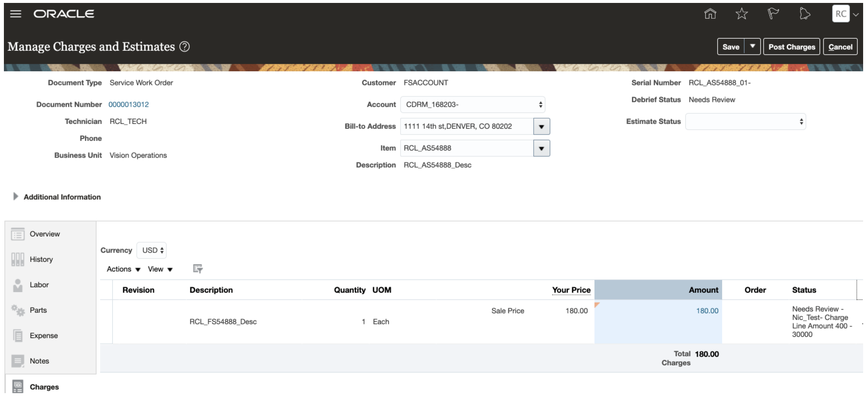Click the Revision column header
The height and width of the screenshot is (399, 868).
[x=138, y=290]
